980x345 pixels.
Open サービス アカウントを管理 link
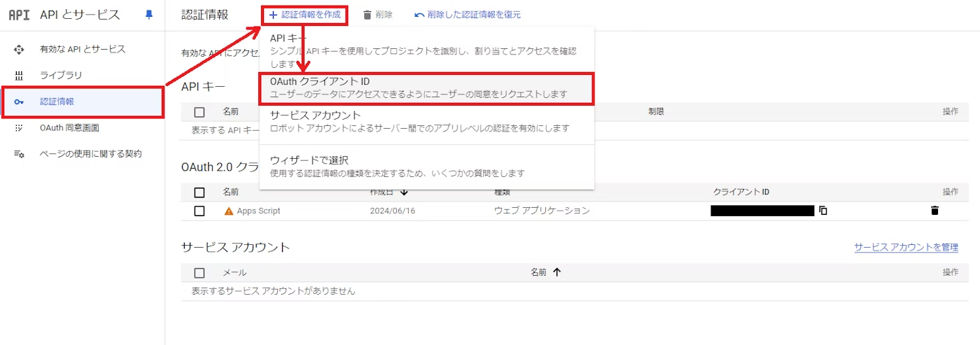click(x=906, y=248)
